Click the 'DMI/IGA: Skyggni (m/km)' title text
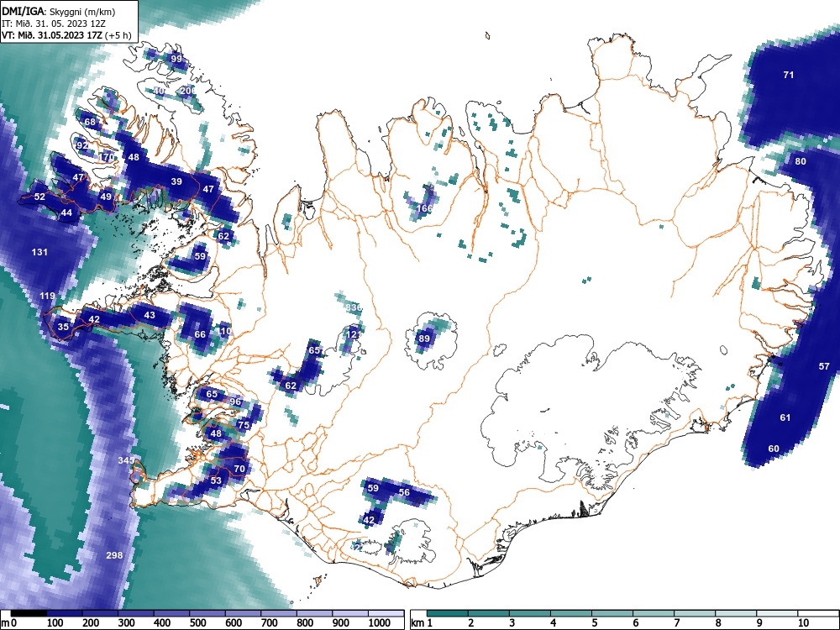This screenshot has height=630, width=840. click(x=59, y=11)
